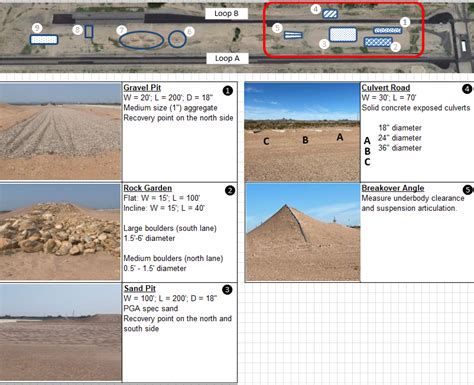Click the Sand Pit photo
This screenshot has height=385, width=474.
[60, 332]
